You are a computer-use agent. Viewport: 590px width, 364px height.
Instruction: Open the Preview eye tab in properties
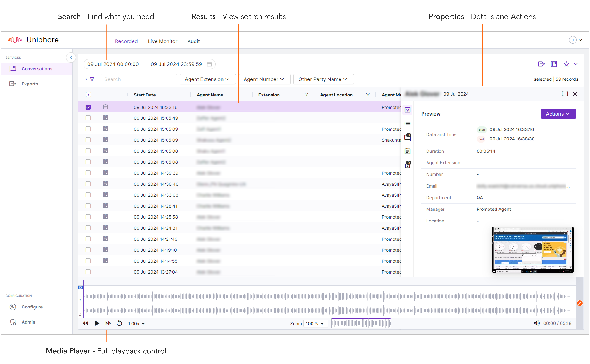[407, 110]
